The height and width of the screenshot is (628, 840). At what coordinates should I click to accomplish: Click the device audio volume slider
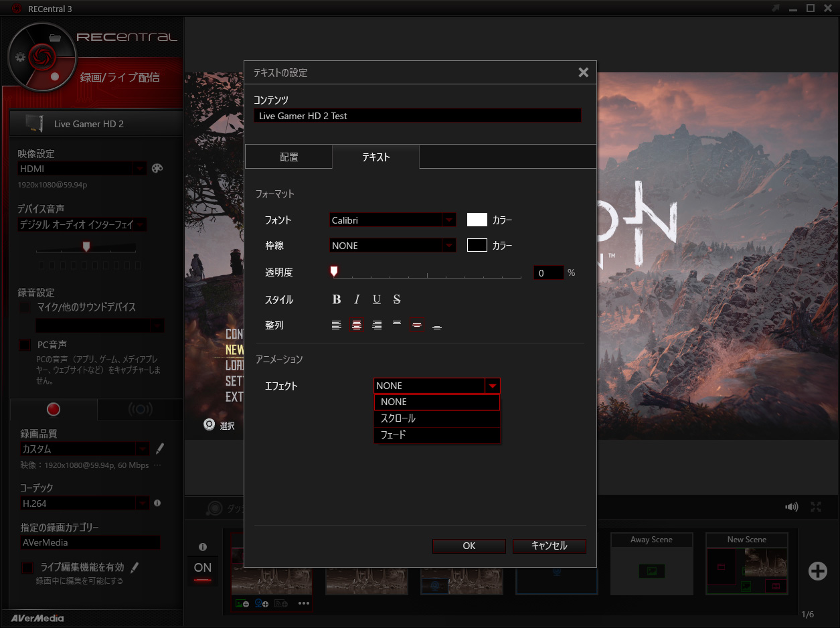(x=86, y=247)
